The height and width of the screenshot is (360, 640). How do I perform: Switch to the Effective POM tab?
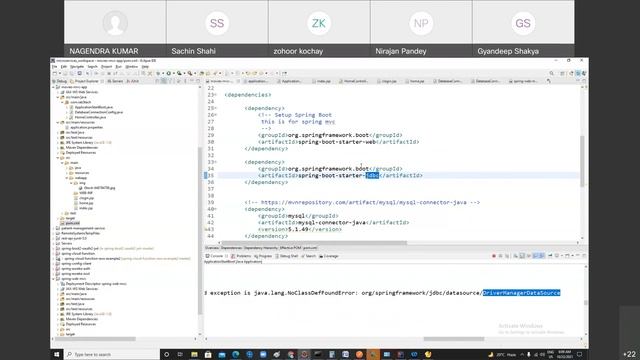(x=290, y=248)
